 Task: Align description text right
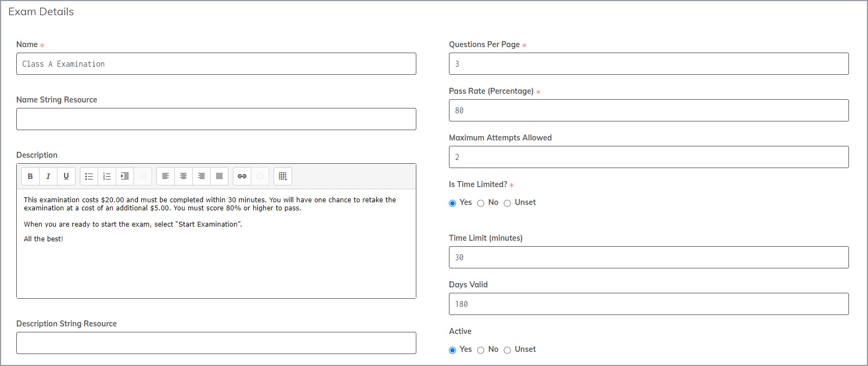(x=201, y=176)
